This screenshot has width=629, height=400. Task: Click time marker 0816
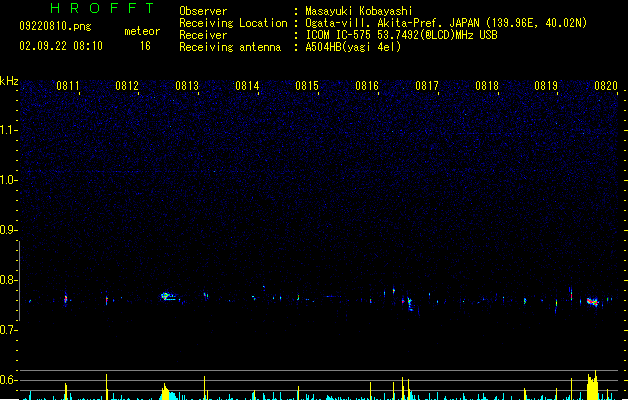tap(367, 86)
